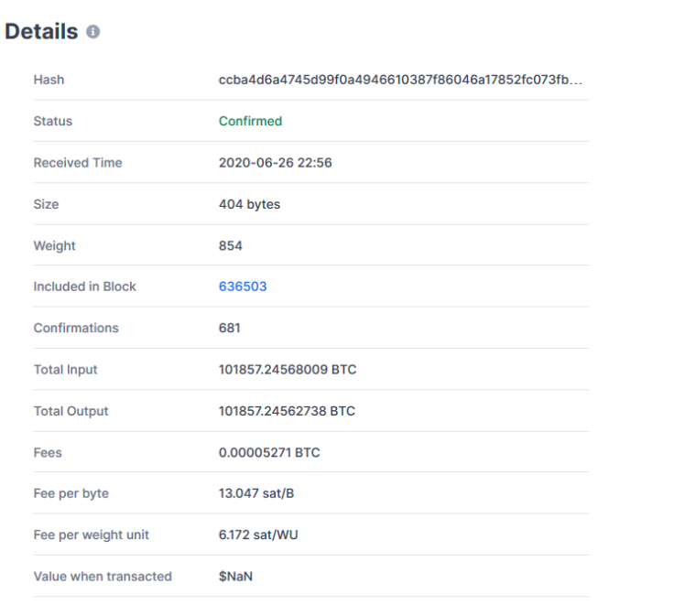Click the $NaN transacted value
This screenshot has height=616, width=674.
click(x=235, y=577)
